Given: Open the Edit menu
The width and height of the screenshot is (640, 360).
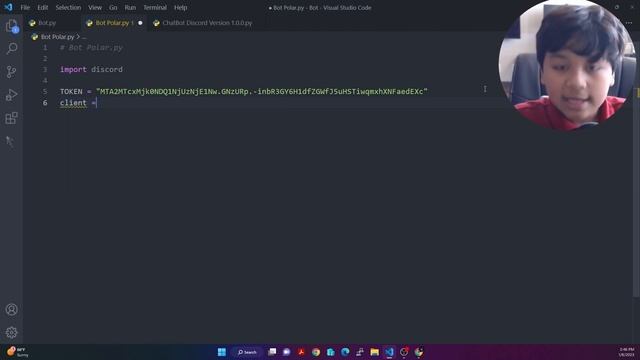Looking at the screenshot, I should (42, 7).
